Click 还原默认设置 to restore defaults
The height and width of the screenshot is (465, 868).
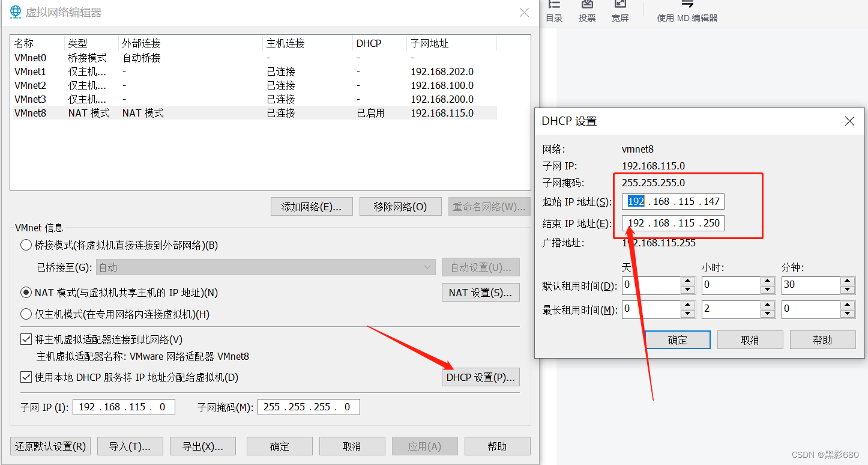pos(50,446)
